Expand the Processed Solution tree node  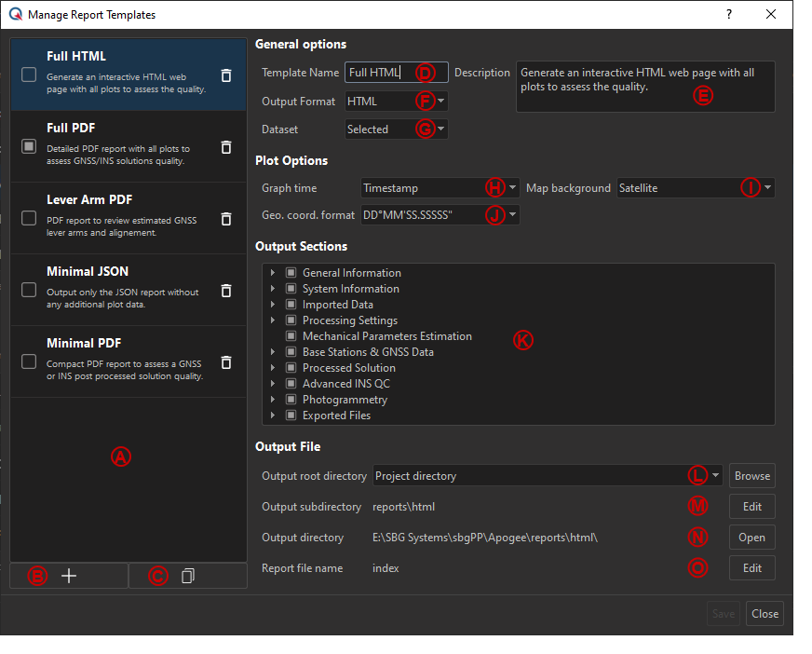pyautogui.click(x=272, y=367)
